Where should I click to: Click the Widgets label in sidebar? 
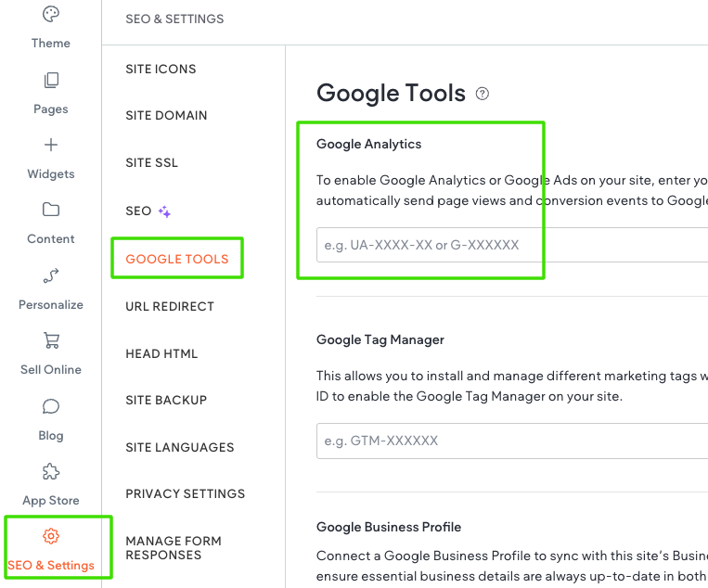(50, 174)
